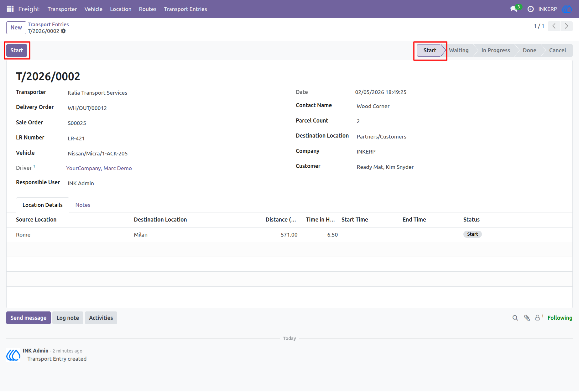Open the conversations chat icon with badge
579x392 pixels.
515,9
